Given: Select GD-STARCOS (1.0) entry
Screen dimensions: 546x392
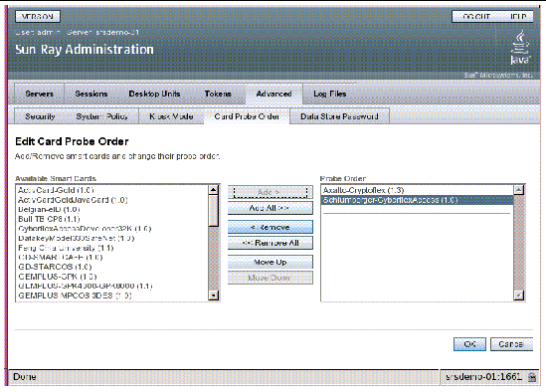Looking at the screenshot, I should (112, 267).
